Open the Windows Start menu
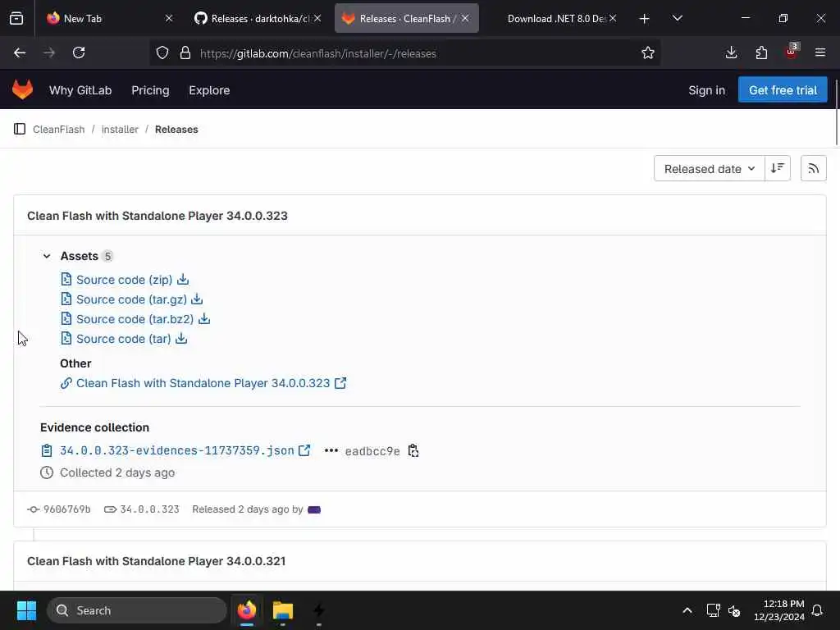Viewport: 840px width, 630px height. pyautogui.click(x=26, y=610)
